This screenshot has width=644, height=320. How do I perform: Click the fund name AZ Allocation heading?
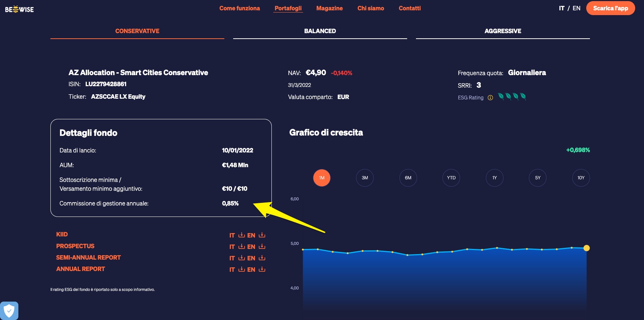(x=138, y=73)
